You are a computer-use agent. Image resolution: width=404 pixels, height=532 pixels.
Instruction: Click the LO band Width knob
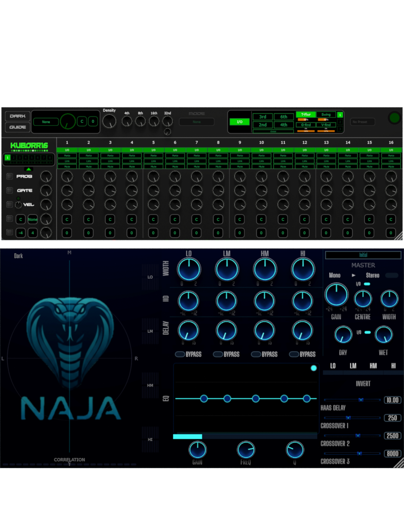click(189, 269)
